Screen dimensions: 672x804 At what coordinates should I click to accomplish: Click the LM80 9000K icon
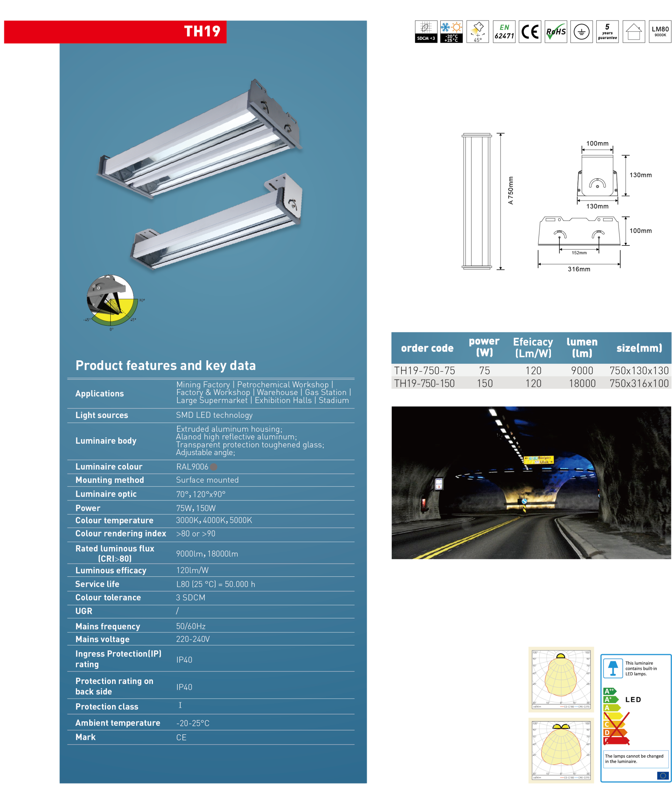(660, 32)
